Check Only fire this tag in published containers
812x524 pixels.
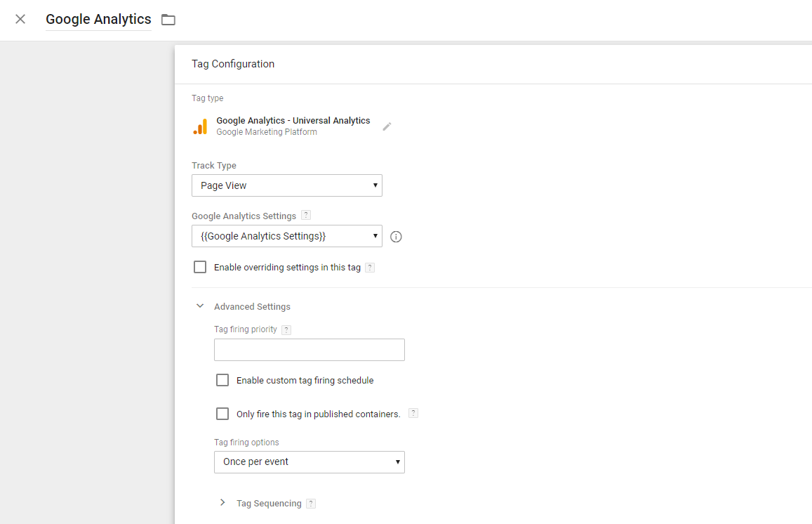[222, 414]
